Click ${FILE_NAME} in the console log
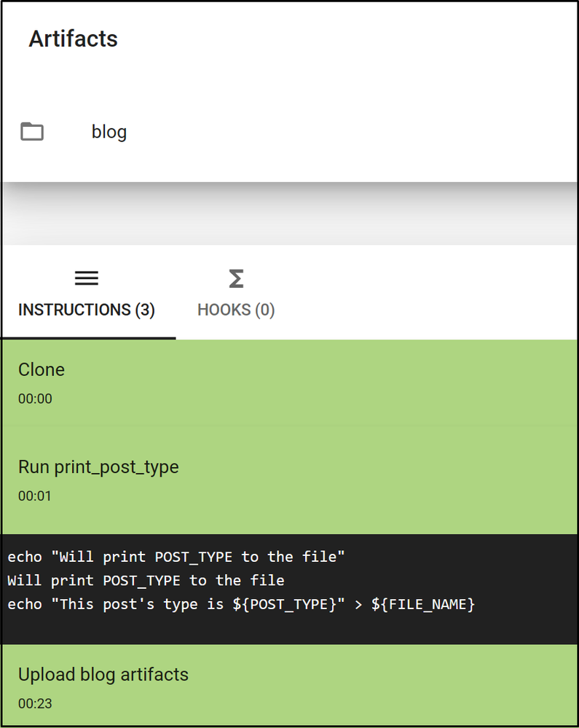 click(x=423, y=605)
